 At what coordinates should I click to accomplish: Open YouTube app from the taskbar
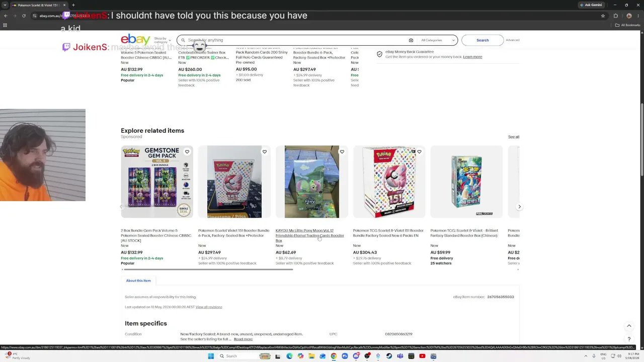click(x=422, y=356)
